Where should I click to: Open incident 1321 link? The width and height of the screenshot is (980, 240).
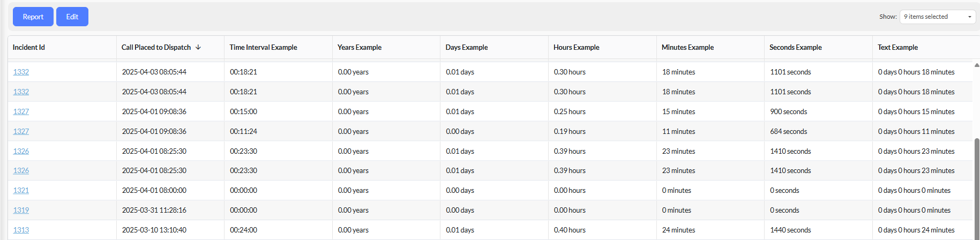(21, 190)
